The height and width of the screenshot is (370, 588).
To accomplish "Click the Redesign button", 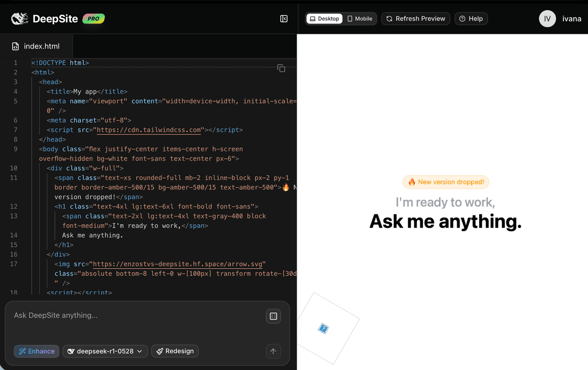I will click(x=175, y=351).
